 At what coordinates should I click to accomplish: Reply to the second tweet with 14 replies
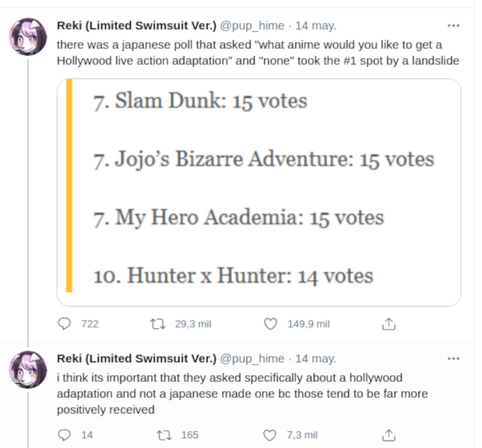(x=65, y=435)
